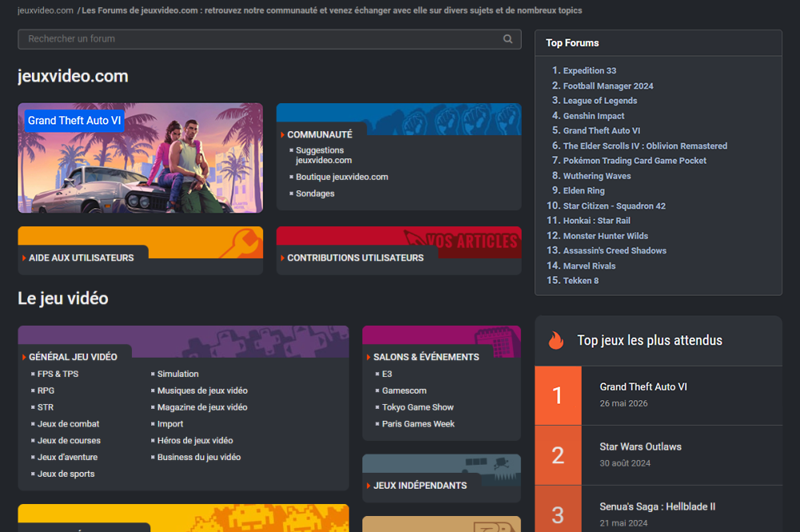
Task: Click the flame icon beside Top jeux
Action: [556, 340]
